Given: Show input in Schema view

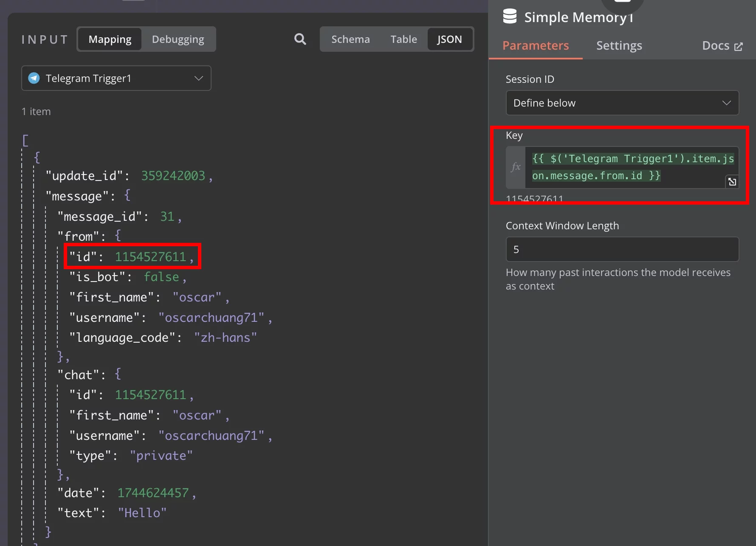Looking at the screenshot, I should (x=350, y=39).
